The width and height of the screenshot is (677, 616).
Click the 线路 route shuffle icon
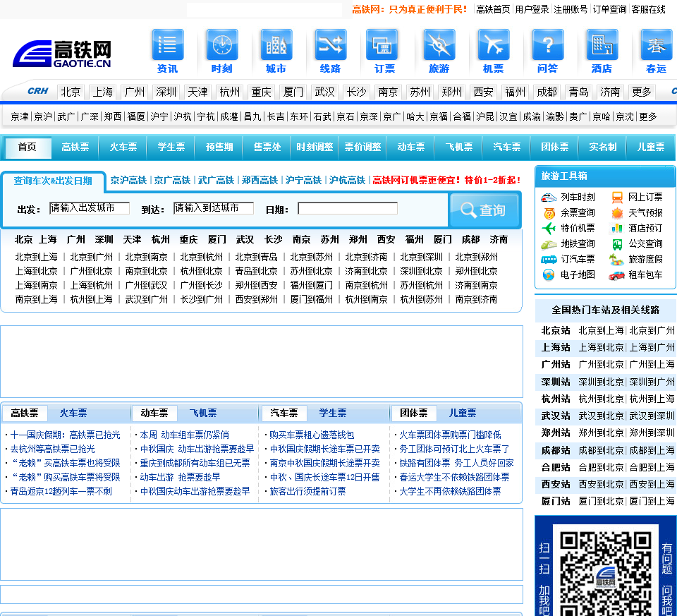330,45
